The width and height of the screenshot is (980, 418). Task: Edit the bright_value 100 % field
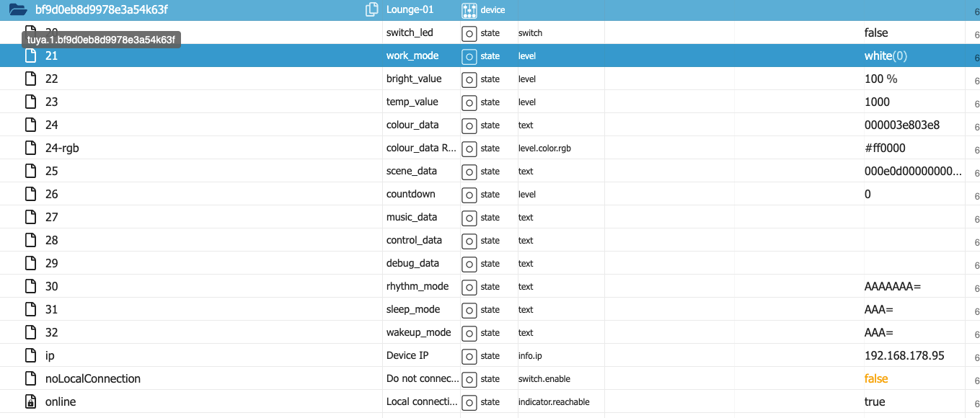pyautogui.click(x=880, y=79)
